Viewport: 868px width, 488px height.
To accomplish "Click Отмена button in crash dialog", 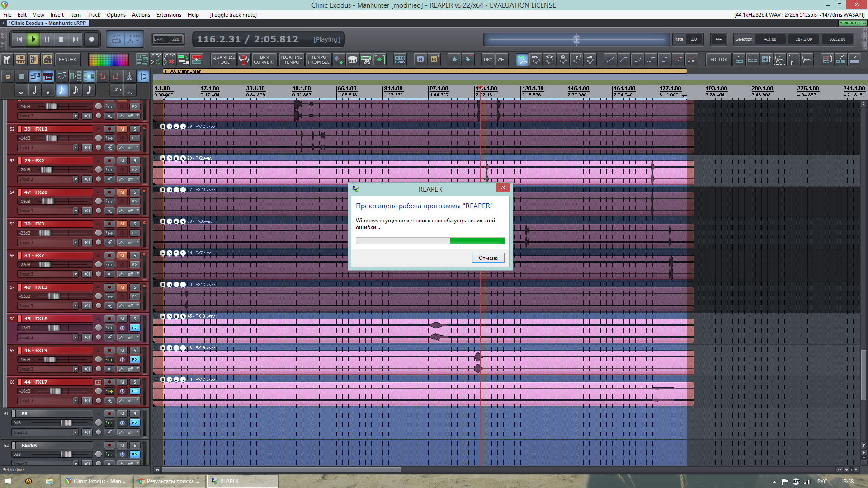I will click(x=488, y=258).
